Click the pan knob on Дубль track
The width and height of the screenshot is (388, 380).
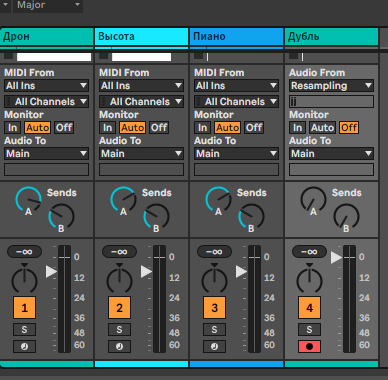click(x=309, y=280)
